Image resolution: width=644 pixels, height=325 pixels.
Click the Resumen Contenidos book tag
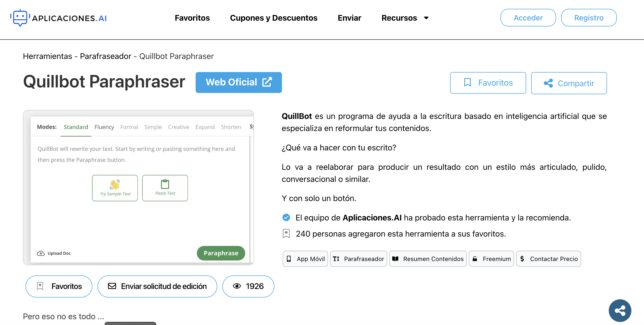428,259
